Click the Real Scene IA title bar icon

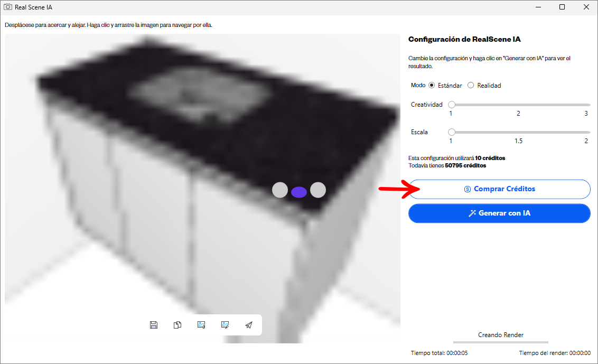(8, 7)
